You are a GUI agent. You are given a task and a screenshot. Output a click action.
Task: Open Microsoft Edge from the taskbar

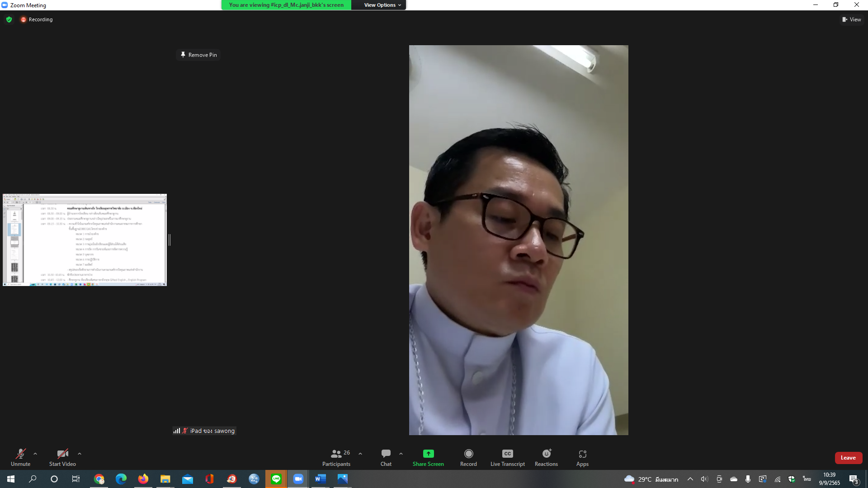point(121,479)
